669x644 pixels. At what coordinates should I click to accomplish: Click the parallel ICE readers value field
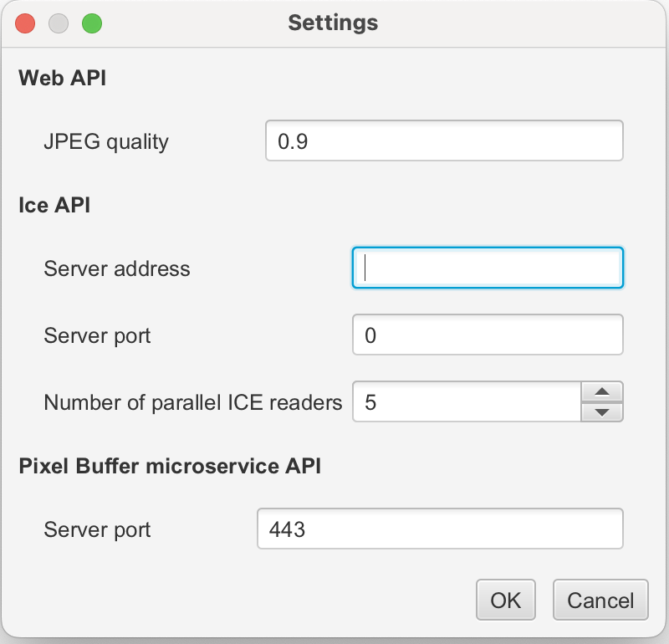coord(467,401)
